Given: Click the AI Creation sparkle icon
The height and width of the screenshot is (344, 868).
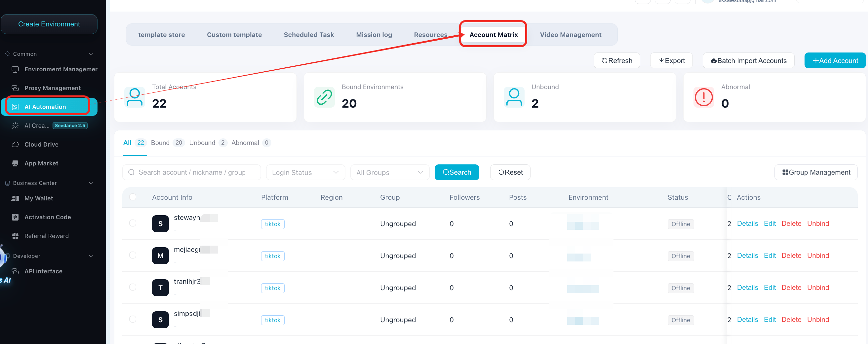Looking at the screenshot, I should [x=15, y=126].
